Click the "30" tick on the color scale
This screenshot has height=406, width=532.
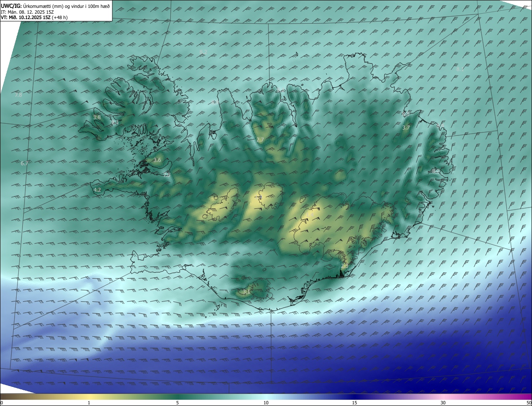coord(443,403)
